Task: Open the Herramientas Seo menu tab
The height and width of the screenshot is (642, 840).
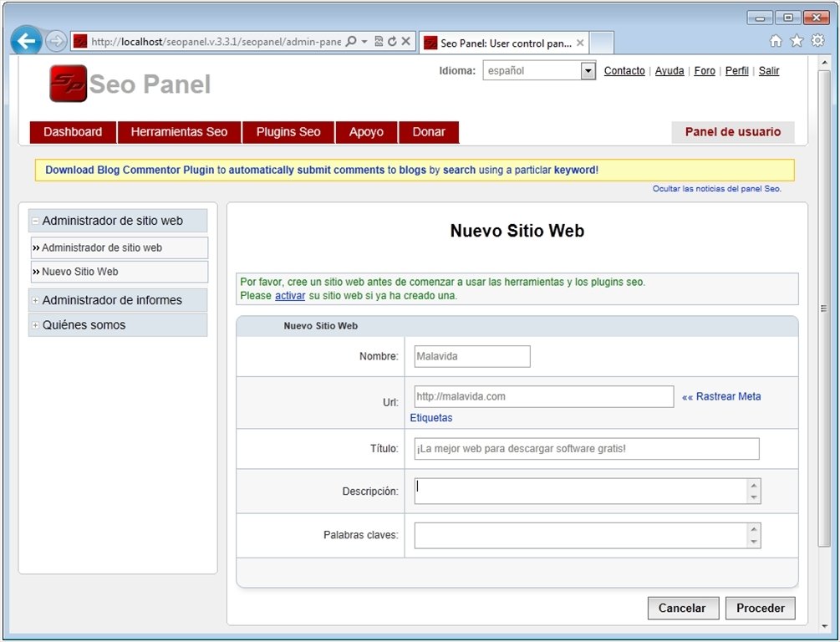Action: [179, 132]
